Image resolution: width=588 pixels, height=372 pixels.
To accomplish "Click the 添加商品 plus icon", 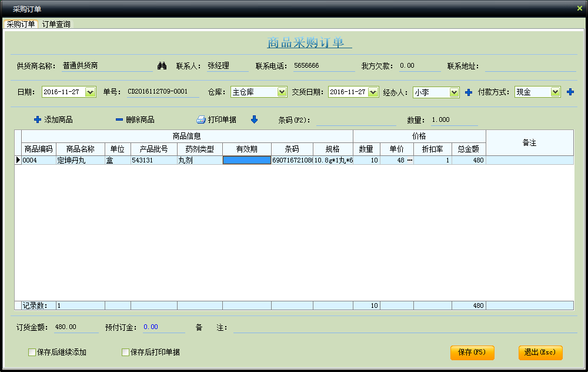I will [38, 119].
